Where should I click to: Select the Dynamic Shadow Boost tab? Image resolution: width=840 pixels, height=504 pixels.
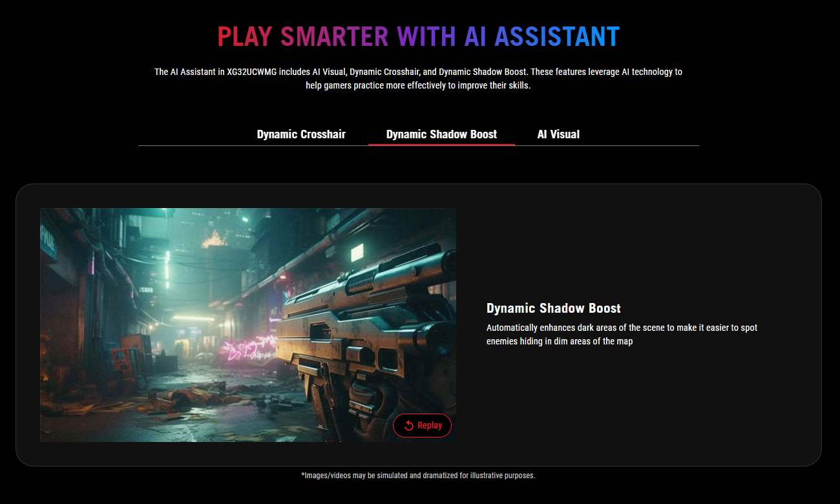coord(441,134)
